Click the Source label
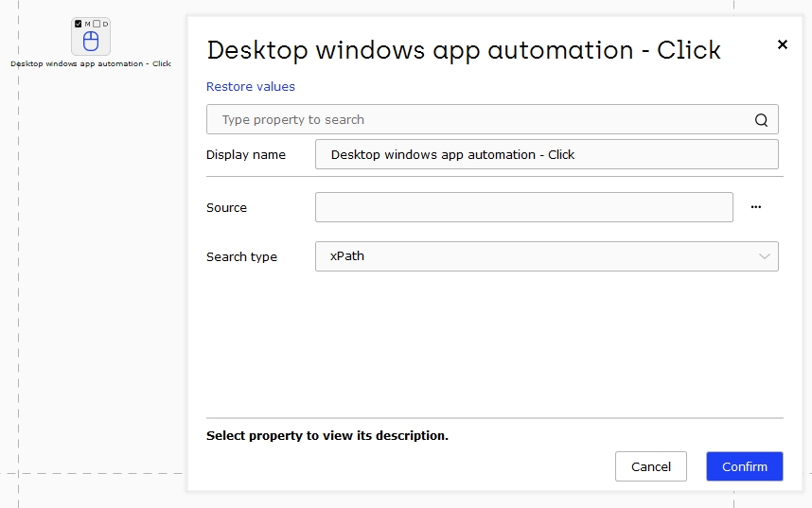The image size is (812, 508). [226, 208]
